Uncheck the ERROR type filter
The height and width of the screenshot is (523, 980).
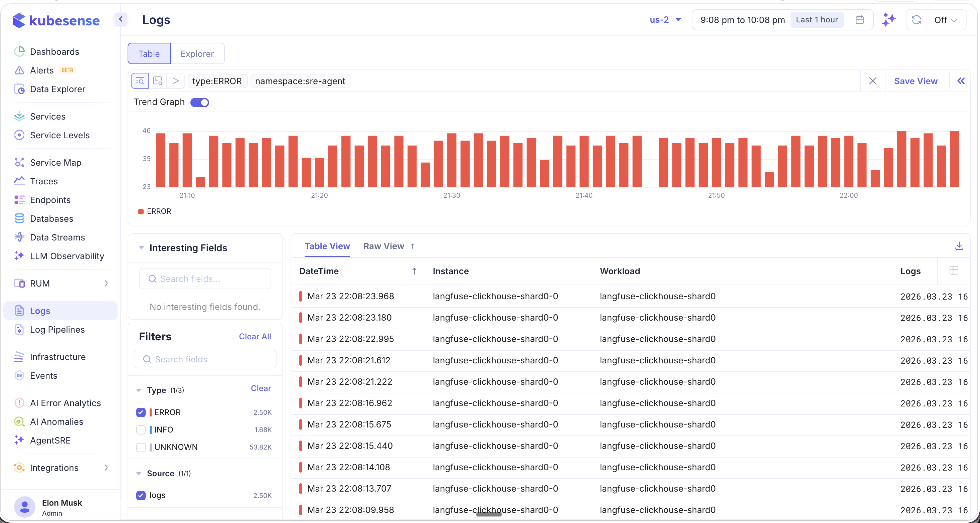tap(141, 412)
